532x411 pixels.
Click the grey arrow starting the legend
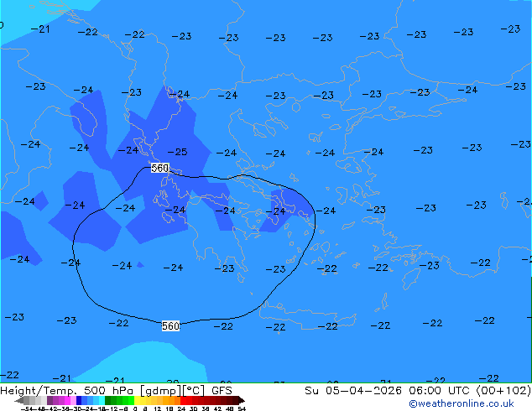point(19,400)
